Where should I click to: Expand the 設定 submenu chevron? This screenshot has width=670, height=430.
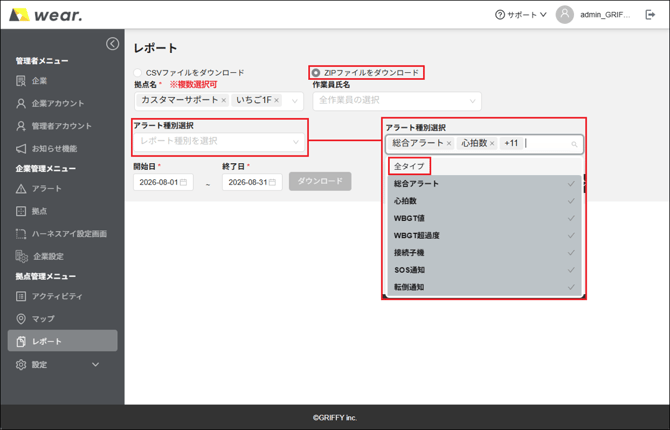(x=95, y=365)
